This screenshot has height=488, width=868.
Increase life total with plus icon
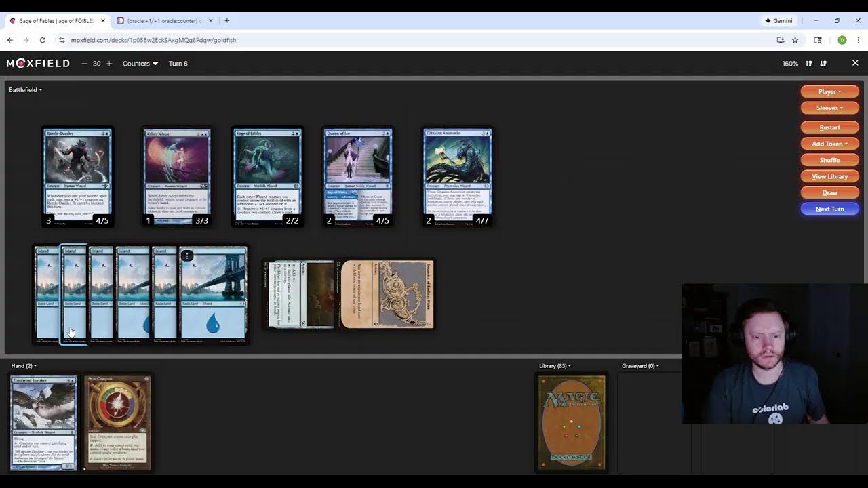pyautogui.click(x=109, y=64)
